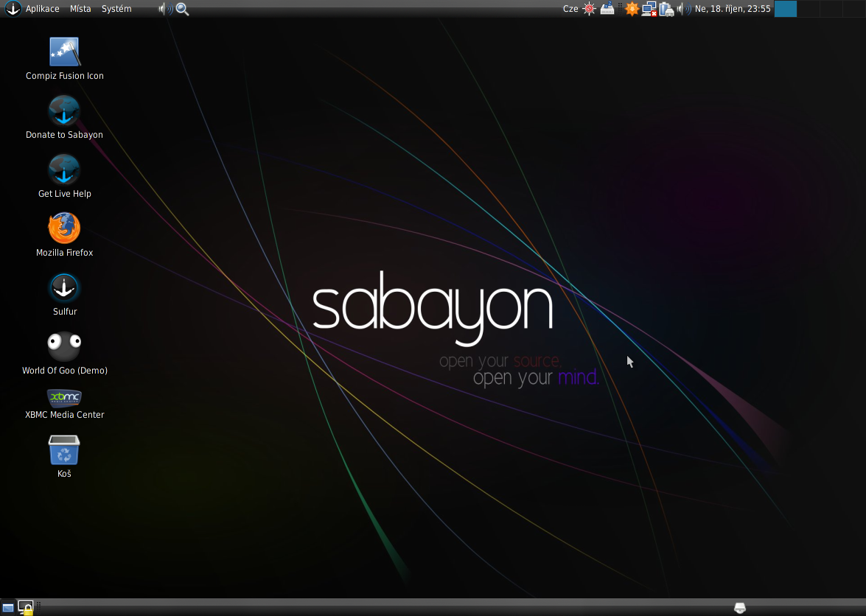Click the volume icon beside the clock
The image size is (866, 616).
684,9
